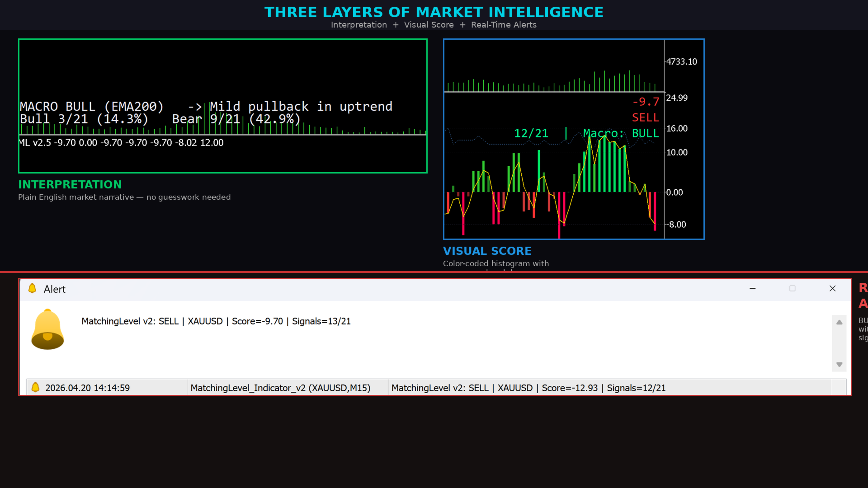The width and height of the screenshot is (868, 488).
Task: Click the MatchingLevel_Indicator_v2 (XAUUSD,M15) source cell
Action: pos(280,388)
